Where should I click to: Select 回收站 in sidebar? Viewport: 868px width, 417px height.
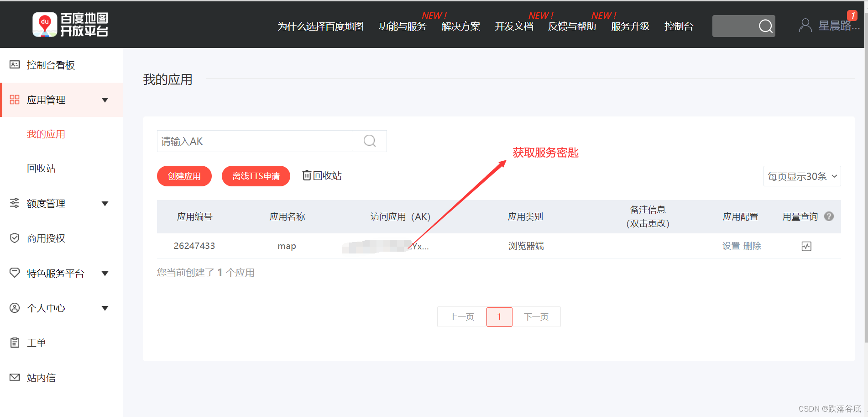[x=41, y=169]
